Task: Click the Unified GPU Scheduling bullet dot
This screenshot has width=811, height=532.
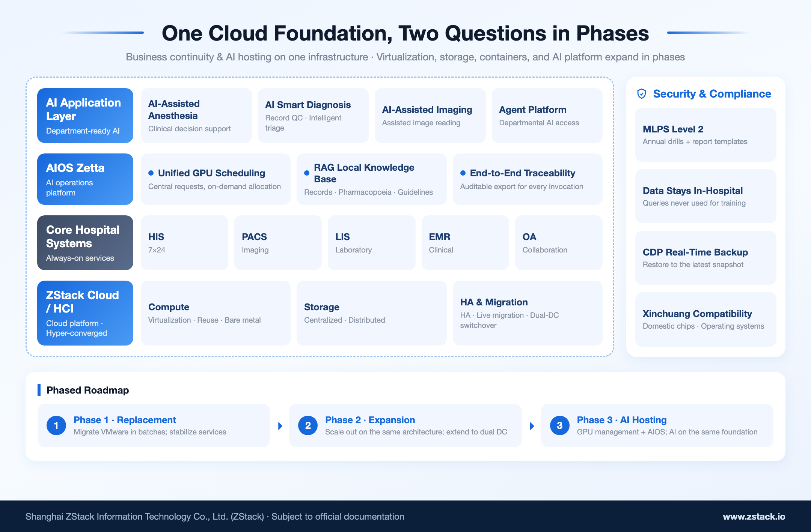Action: [151, 173]
